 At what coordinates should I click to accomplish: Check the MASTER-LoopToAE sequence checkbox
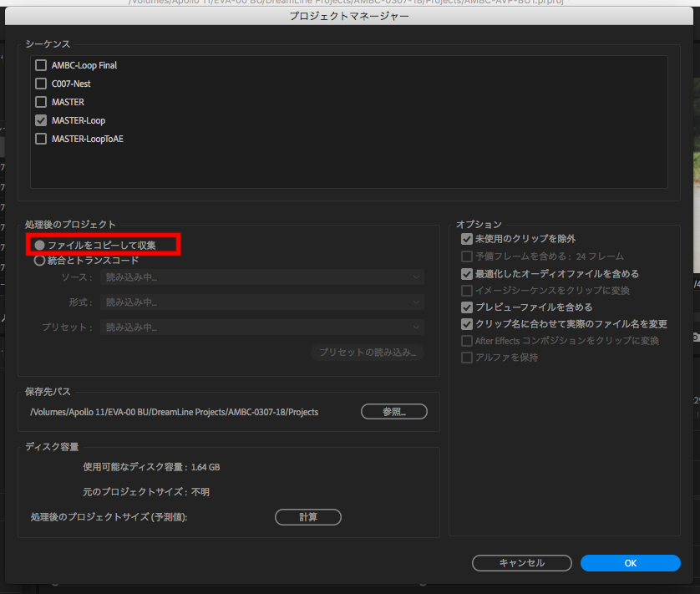[x=41, y=139]
